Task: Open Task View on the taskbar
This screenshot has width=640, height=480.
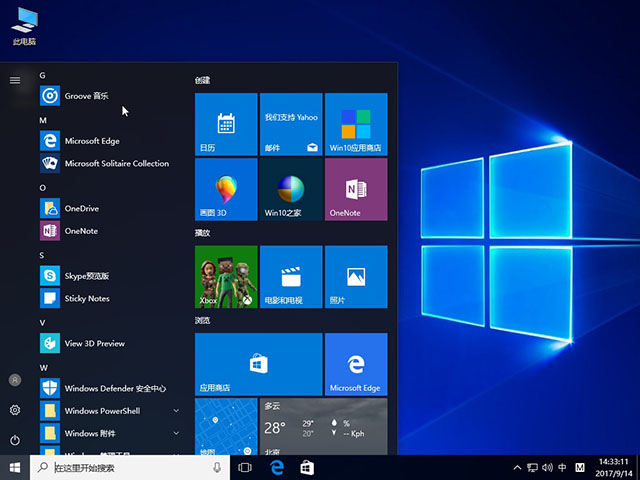Action: [245, 467]
